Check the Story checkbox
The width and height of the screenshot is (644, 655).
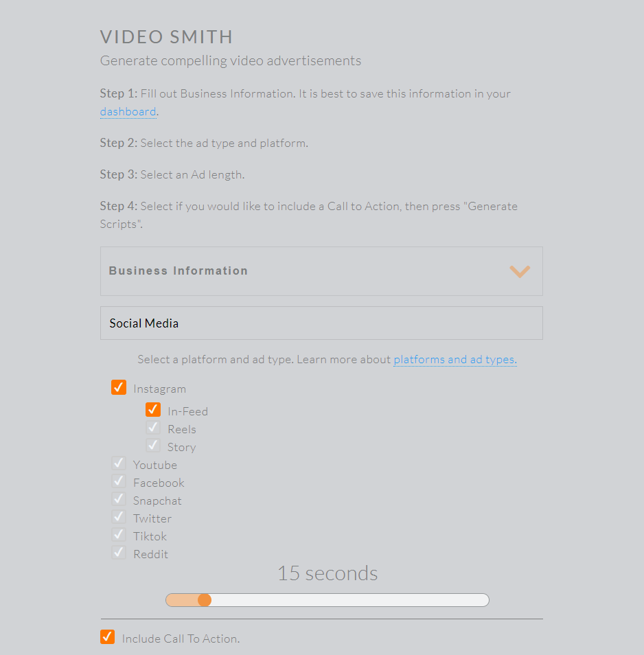[153, 446]
